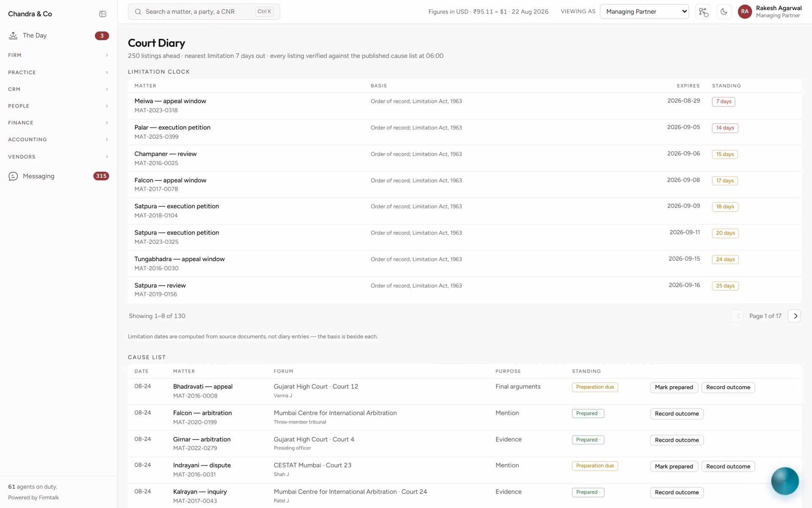Open The Day menu item

(58, 36)
